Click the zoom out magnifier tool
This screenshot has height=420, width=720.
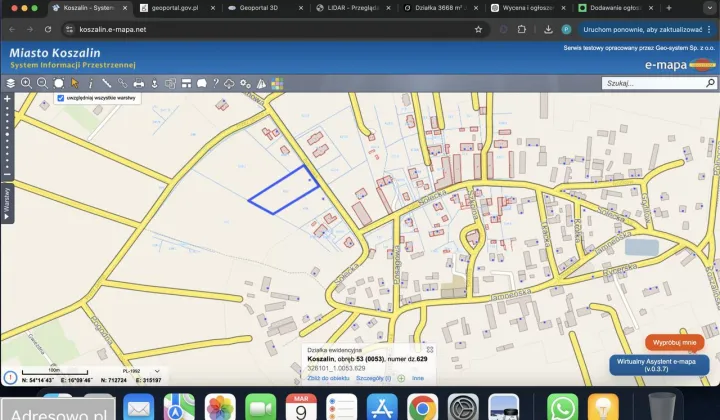[x=42, y=83]
